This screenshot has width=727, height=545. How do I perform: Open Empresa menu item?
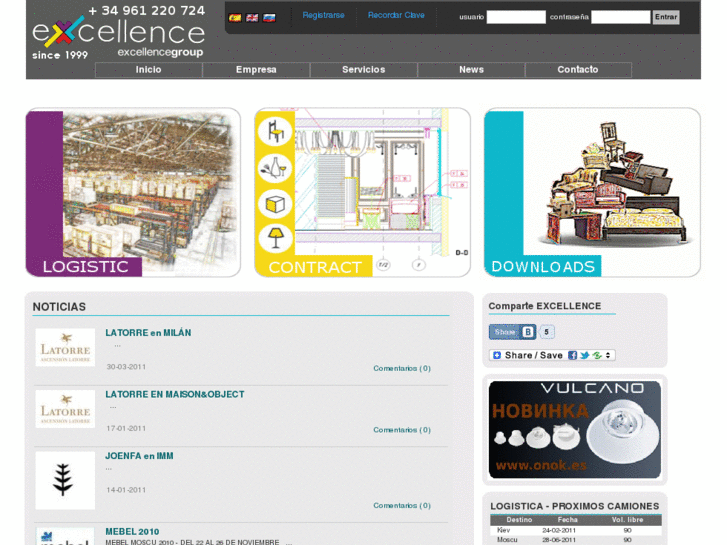point(256,70)
